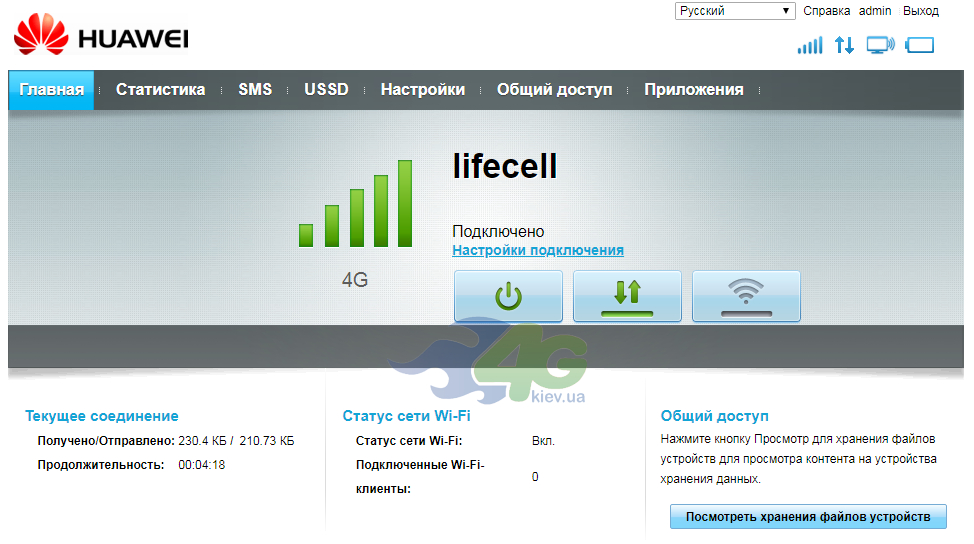
Task: Click the Продолжительность label
Action: (101, 465)
